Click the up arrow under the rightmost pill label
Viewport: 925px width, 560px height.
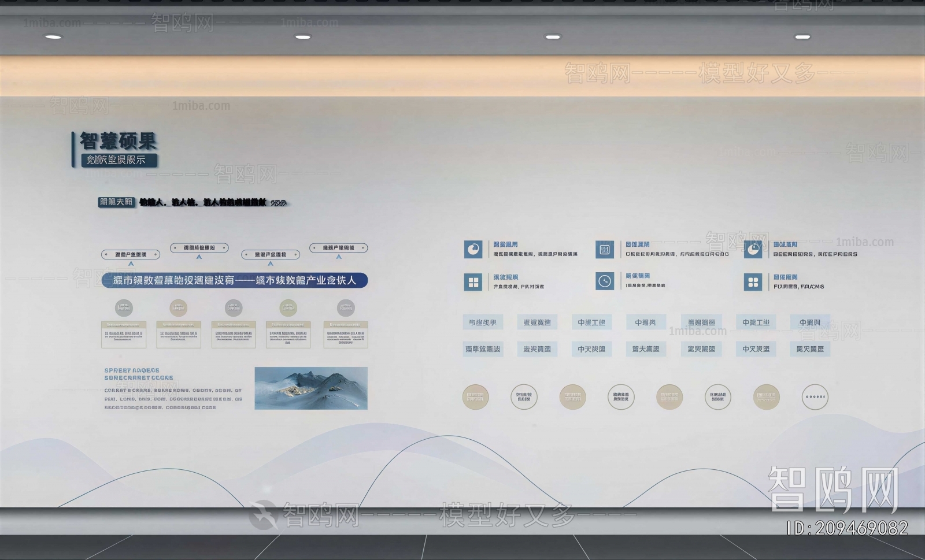point(339,257)
